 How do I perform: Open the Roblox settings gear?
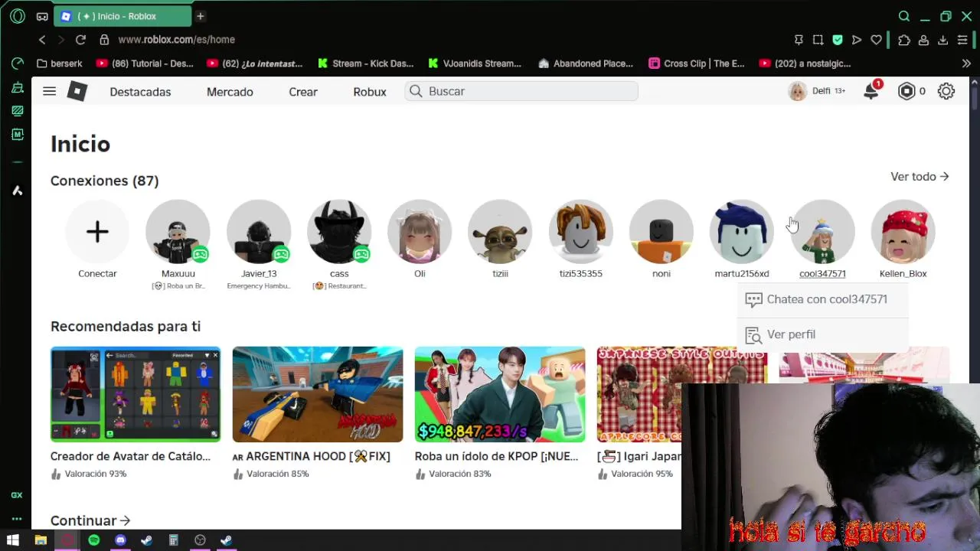[946, 91]
